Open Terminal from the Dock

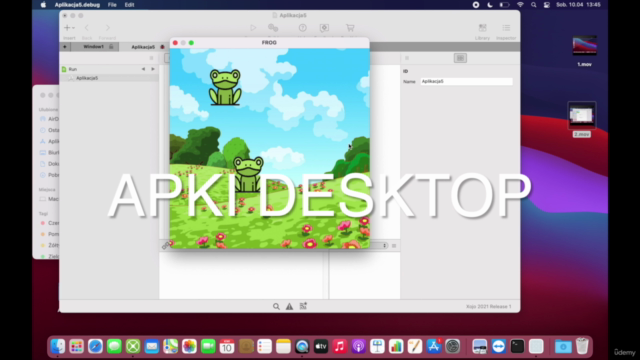[x=517, y=347]
